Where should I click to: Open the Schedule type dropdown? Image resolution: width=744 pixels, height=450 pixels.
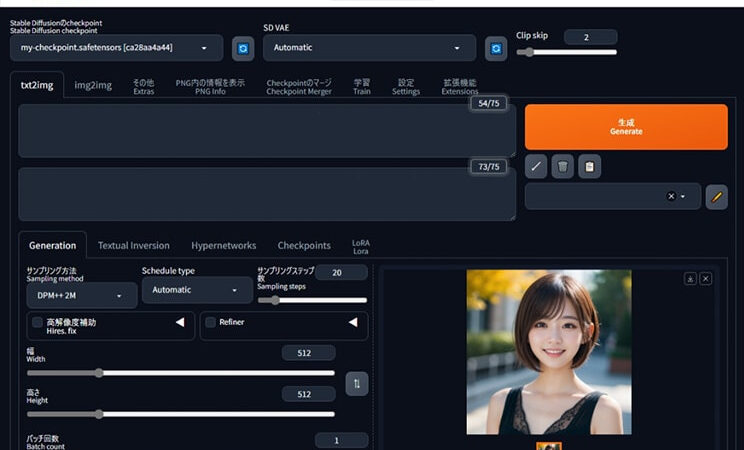point(197,290)
